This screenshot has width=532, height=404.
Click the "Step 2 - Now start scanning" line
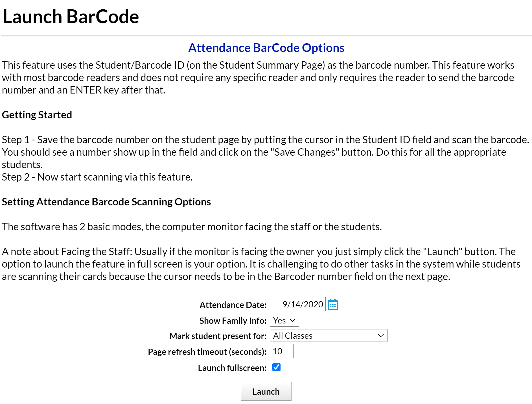pos(97,177)
